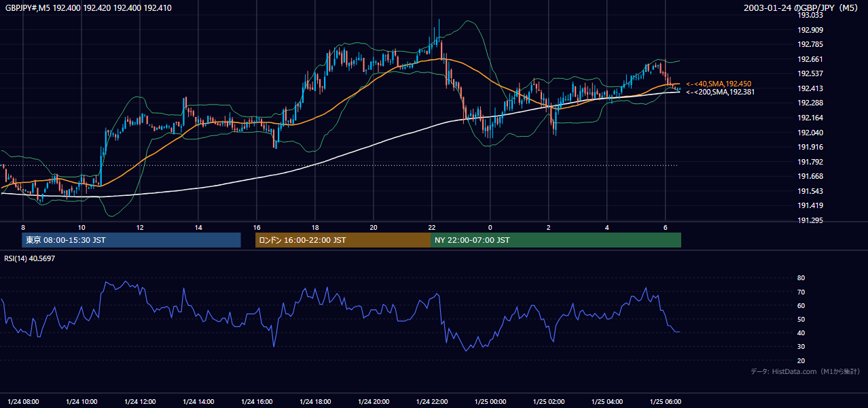Viewport: 868px width, 408px height.
Task: Select the Tokyo 08:00-15:30 JST session bar
Action: [x=132, y=240]
